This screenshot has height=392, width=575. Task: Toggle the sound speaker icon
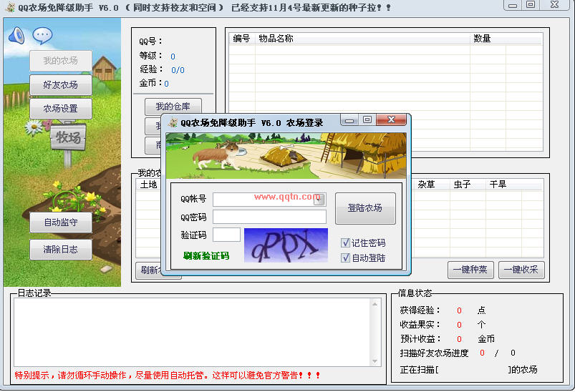[16, 36]
